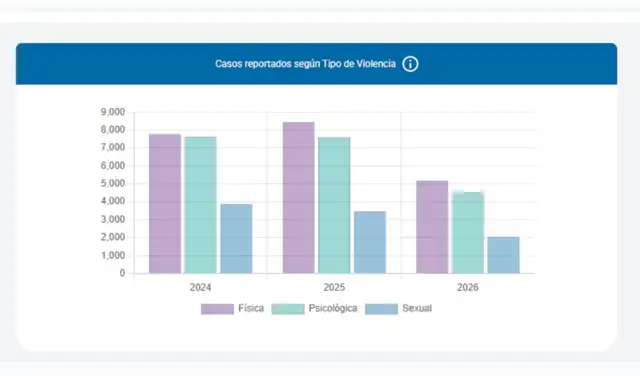Toggle the Física series in the legend
This screenshot has height=376, width=640.
pos(233,309)
